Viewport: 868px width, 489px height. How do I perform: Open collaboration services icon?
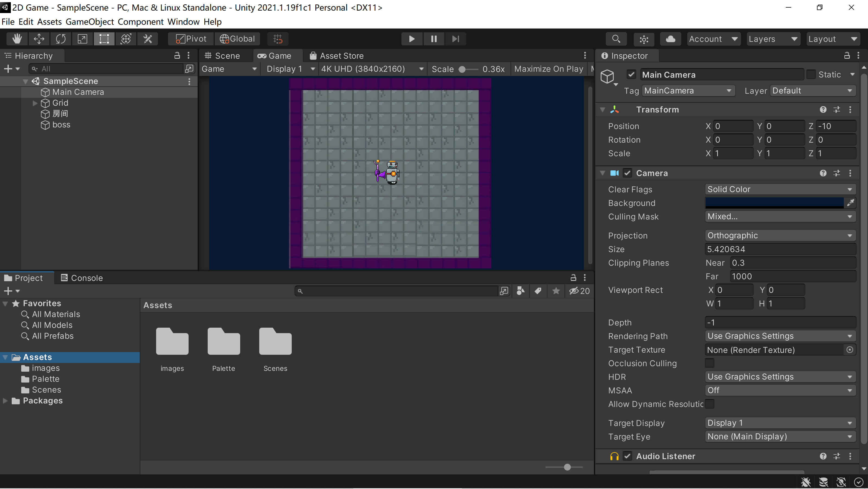[x=644, y=39]
